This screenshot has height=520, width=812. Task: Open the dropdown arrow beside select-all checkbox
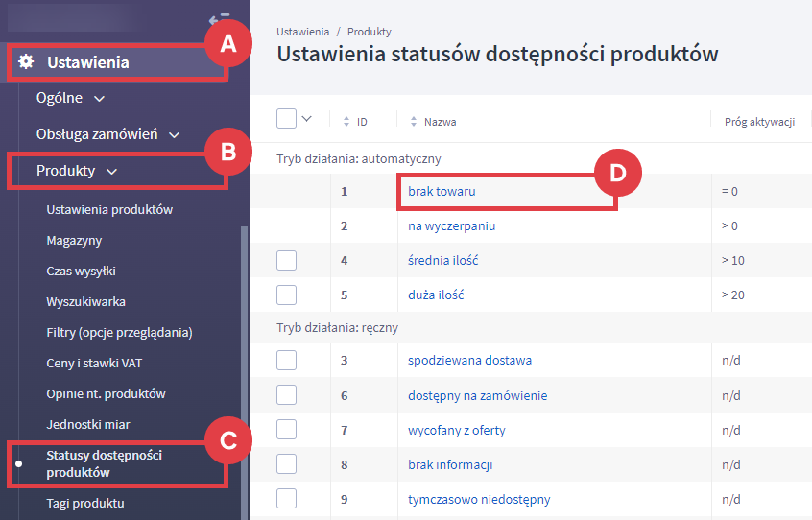tap(307, 119)
